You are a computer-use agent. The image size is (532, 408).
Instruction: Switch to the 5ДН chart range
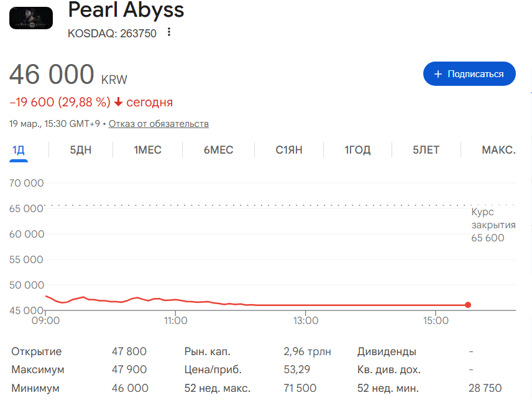click(81, 150)
